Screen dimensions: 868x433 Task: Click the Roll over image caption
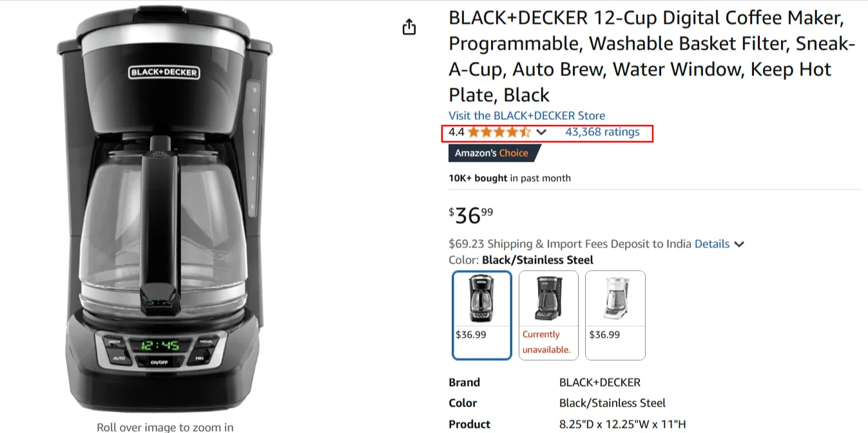click(x=165, y=427)
